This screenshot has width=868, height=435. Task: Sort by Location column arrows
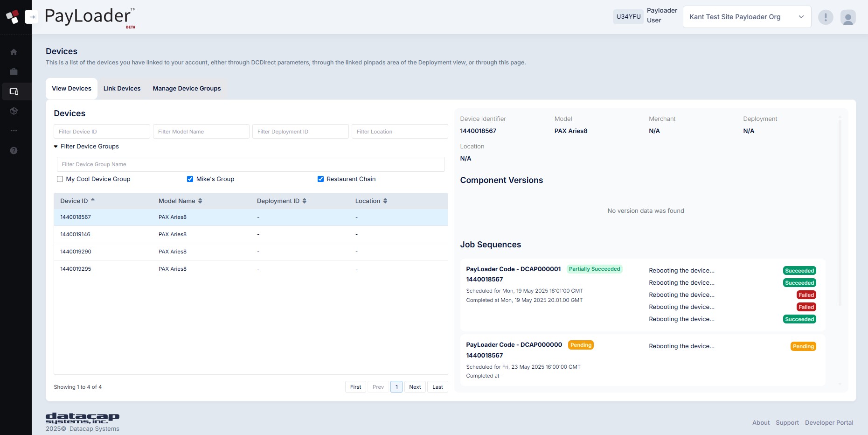pos(385,201)
